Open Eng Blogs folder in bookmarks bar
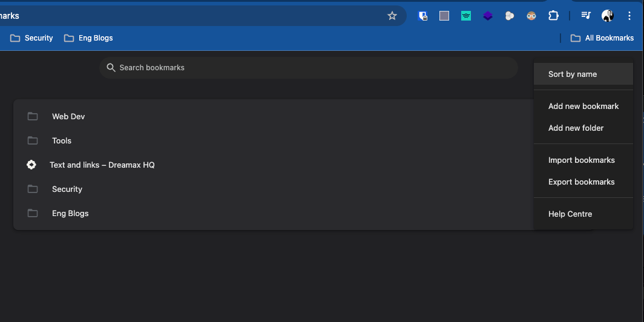 tap(88, 38)
